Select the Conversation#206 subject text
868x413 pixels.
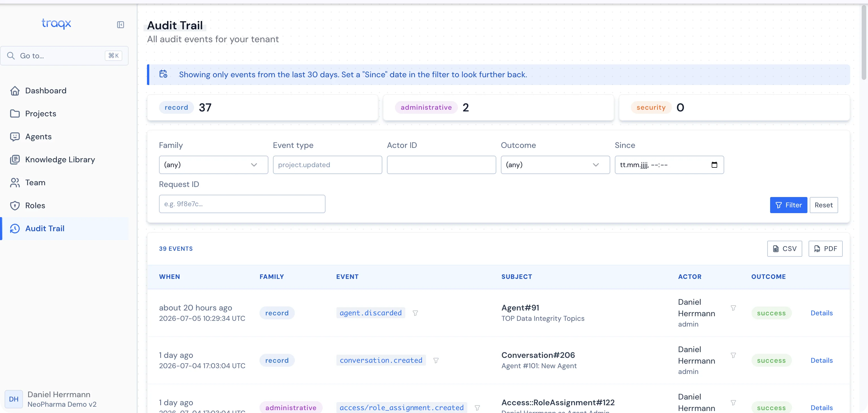[x=538, y=355]
